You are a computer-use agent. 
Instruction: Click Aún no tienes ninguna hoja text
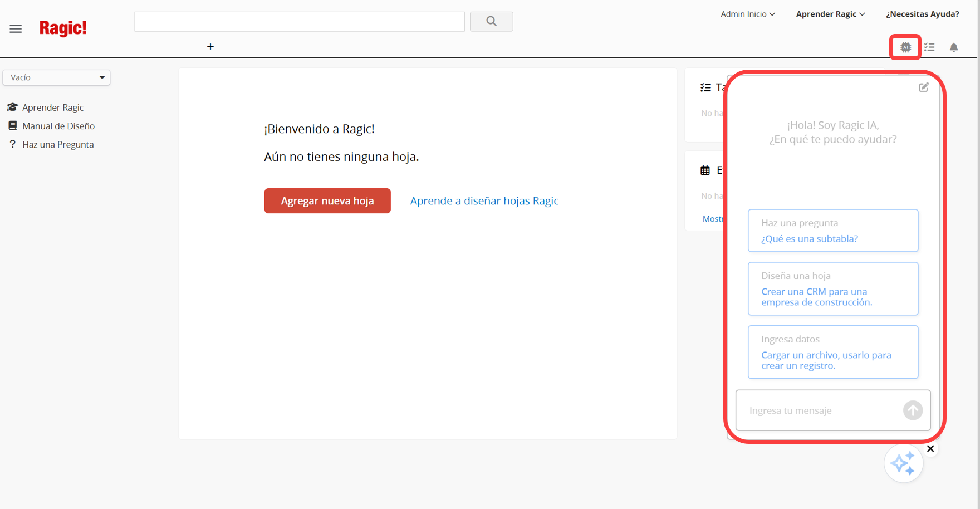pyautogui.click(x=341, y=156)
